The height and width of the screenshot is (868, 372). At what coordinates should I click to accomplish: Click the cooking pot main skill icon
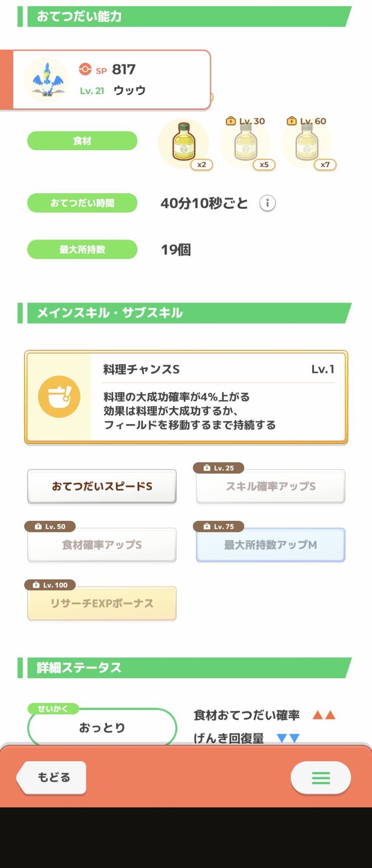point(59,396)
